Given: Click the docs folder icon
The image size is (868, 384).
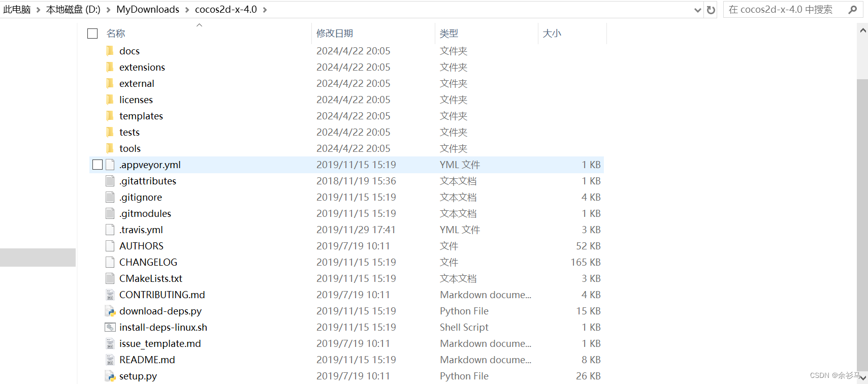Looking at the screenshot, I should coord(110,51).
